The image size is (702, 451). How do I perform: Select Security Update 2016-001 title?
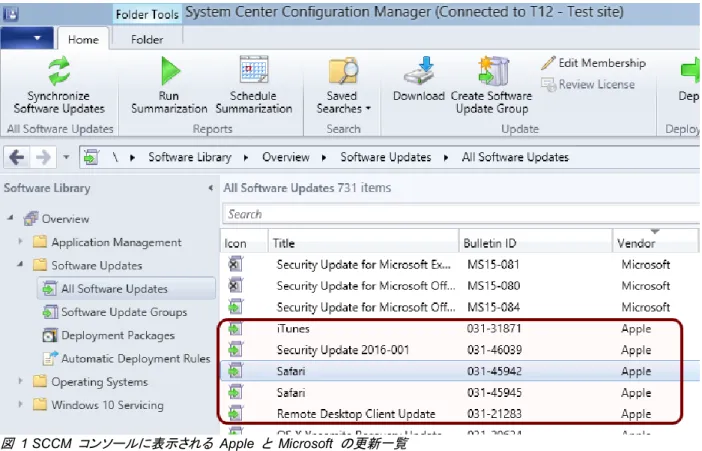pos(343,350)
